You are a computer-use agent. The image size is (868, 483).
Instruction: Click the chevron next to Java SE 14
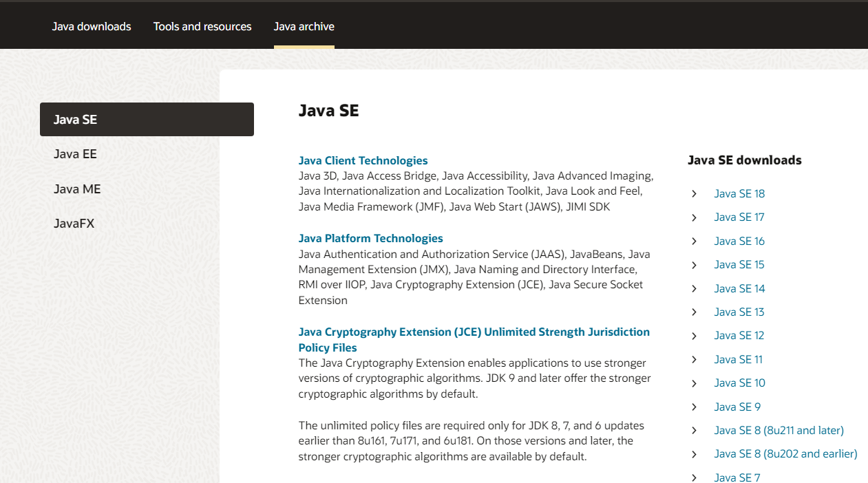click(695, 289)
